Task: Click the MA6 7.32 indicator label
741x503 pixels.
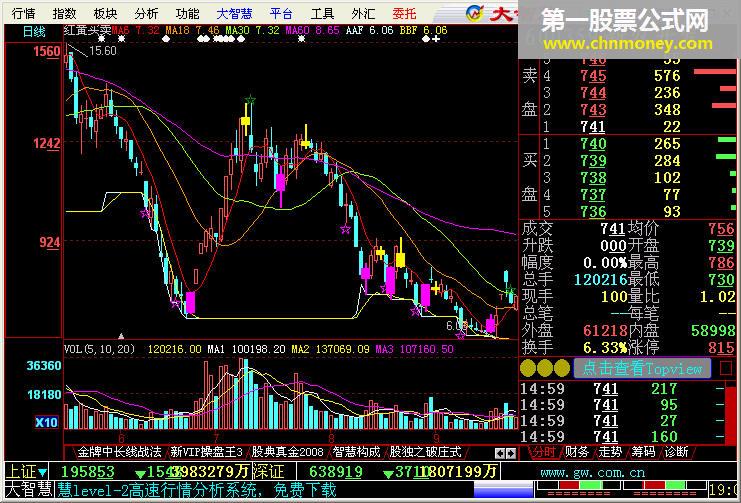Action: (x=136, y=30)
